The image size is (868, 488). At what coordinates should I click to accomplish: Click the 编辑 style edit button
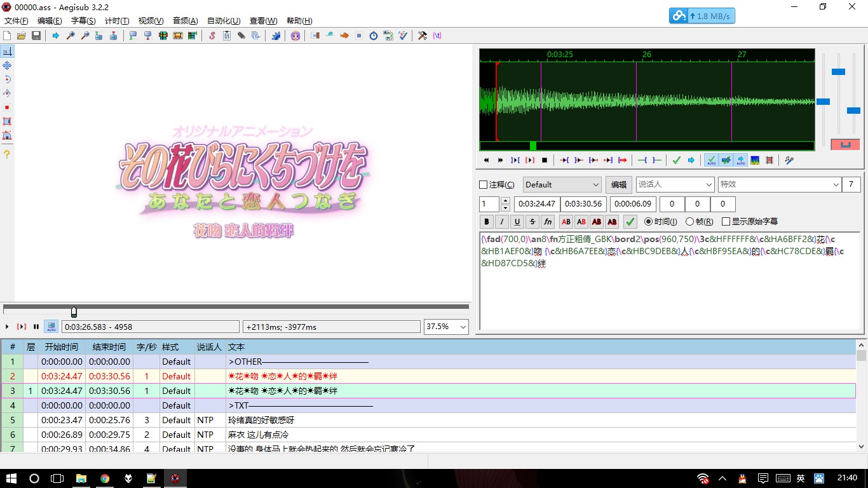[x=619, y=185]
